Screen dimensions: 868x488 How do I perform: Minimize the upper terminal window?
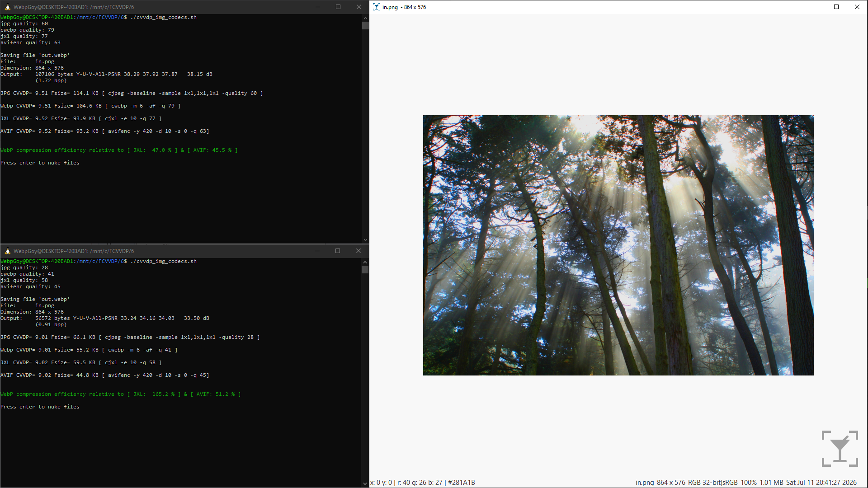(318, 7)
